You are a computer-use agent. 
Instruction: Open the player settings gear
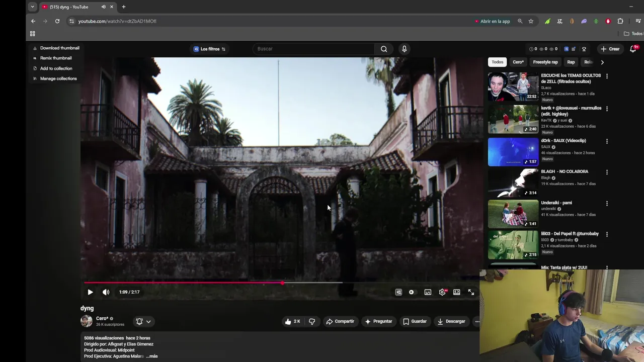tap(442, 292)
